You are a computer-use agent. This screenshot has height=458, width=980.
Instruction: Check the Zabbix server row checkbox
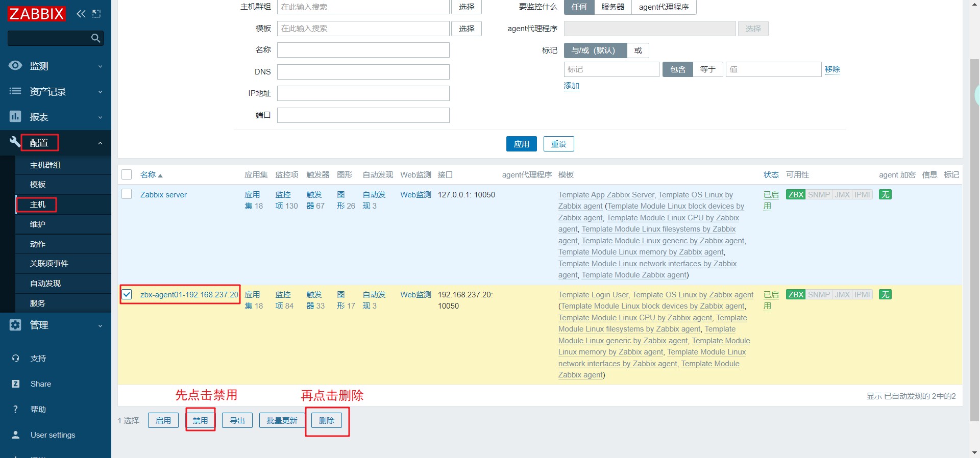point(127,194)
